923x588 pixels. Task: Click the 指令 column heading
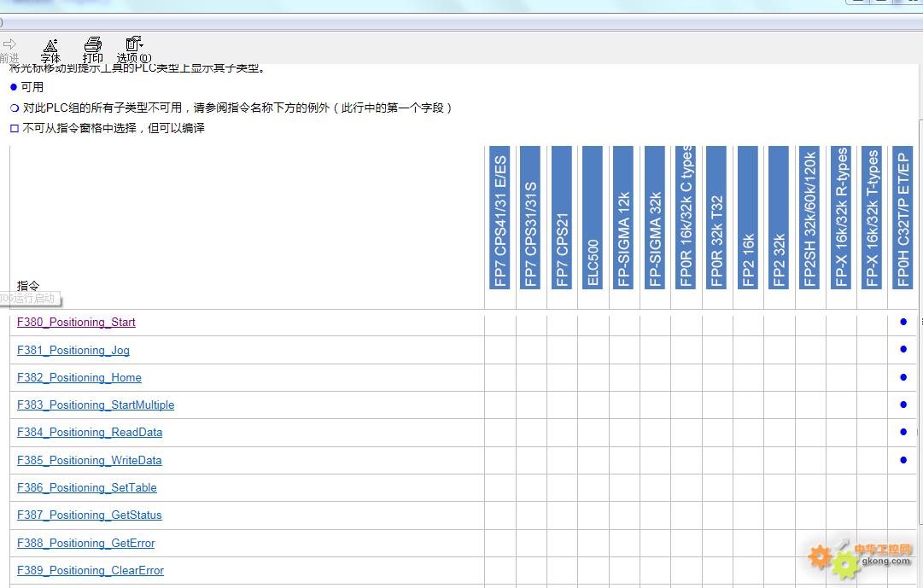click(28, 286)
